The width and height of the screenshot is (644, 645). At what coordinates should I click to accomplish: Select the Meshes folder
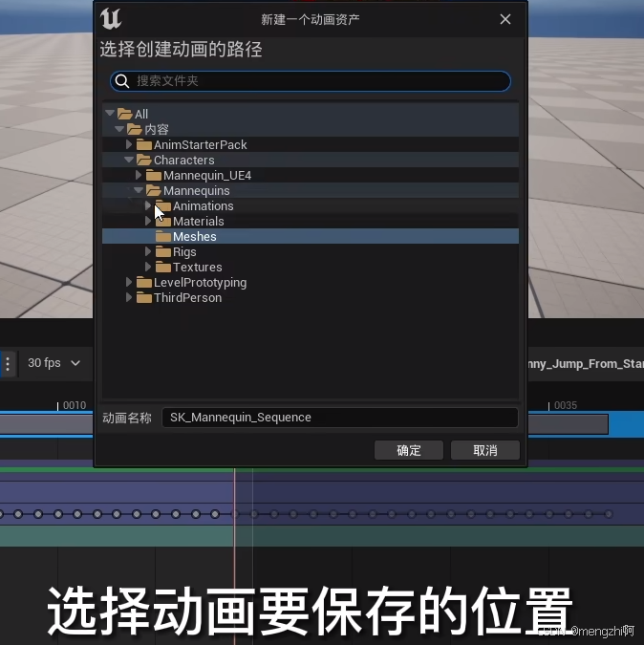(x=311, y=237)
